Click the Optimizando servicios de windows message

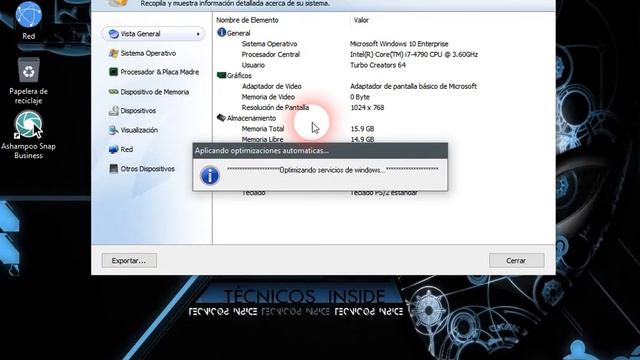click(333, 170)
